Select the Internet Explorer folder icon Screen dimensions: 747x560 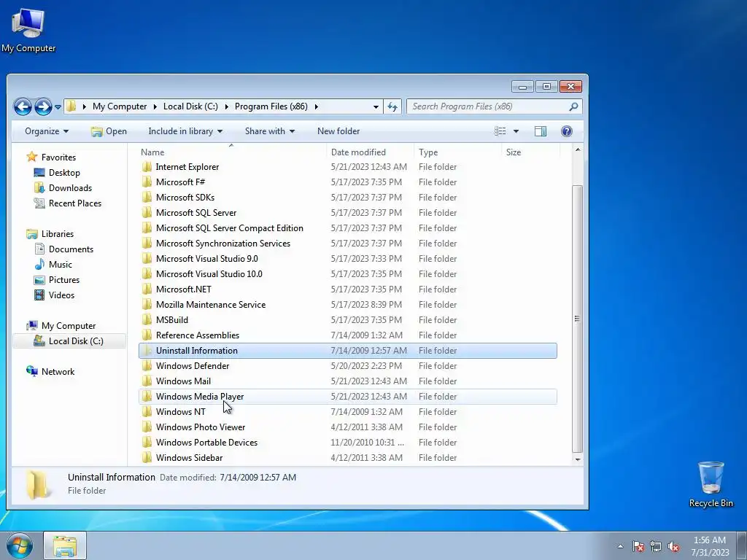coord(147,167)
